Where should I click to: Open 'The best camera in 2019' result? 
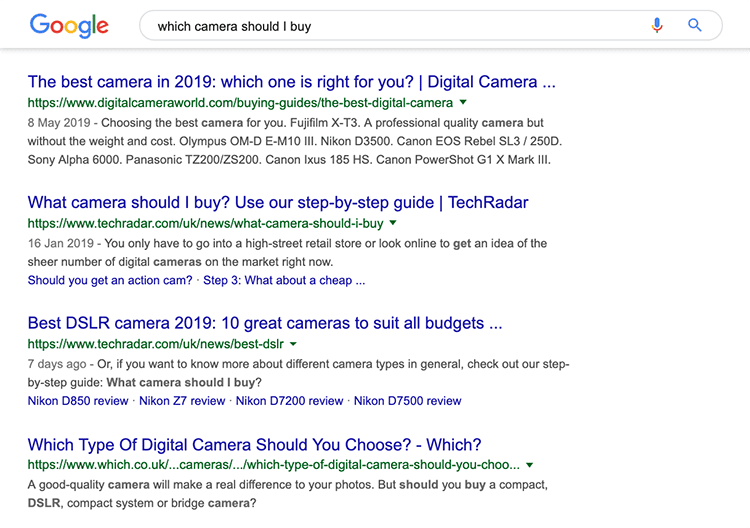tap(291, 82)
